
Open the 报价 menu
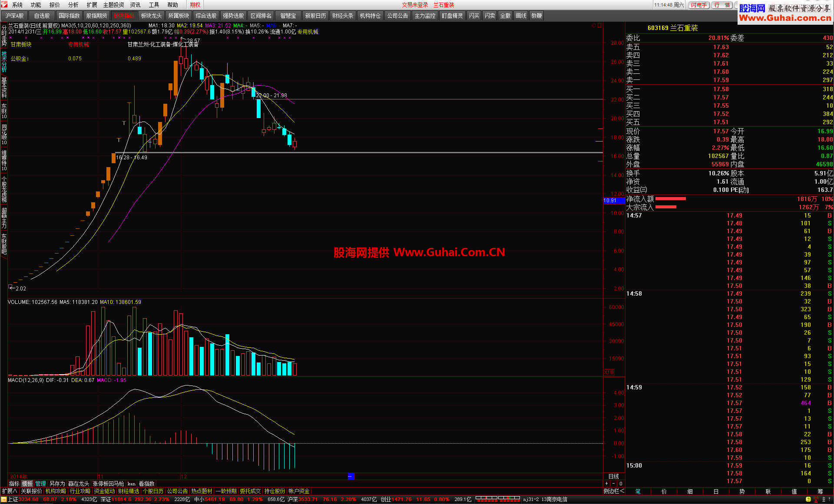[x=55, y=5]
